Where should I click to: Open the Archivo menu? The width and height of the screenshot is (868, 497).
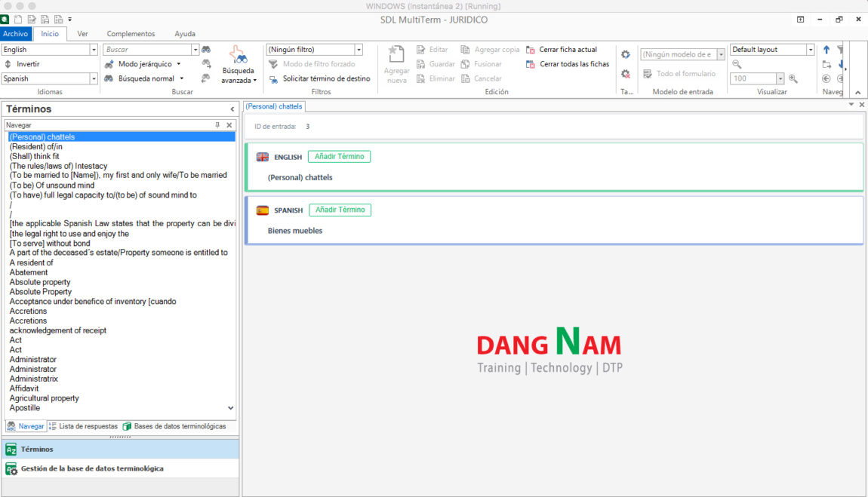(x=16, y=34)
